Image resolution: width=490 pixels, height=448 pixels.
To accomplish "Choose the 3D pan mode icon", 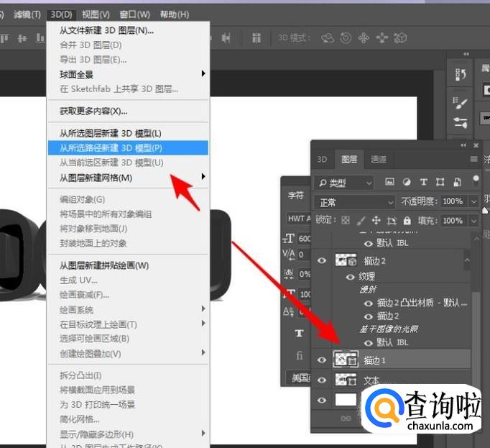I will click(364, 38).
